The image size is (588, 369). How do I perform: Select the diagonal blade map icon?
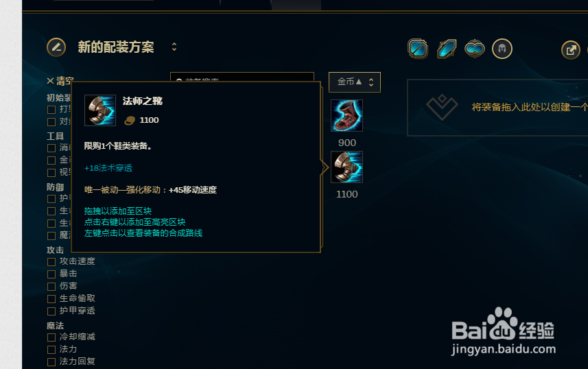pyautogui.click(x=447, y=49)
